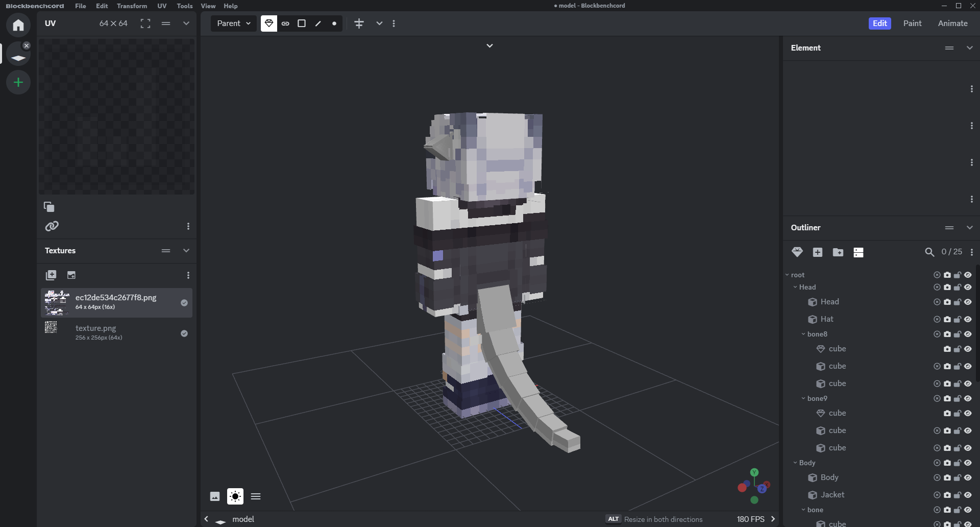
Task: Collapse the bone8 group in Outliner
Action: [803, 334]
